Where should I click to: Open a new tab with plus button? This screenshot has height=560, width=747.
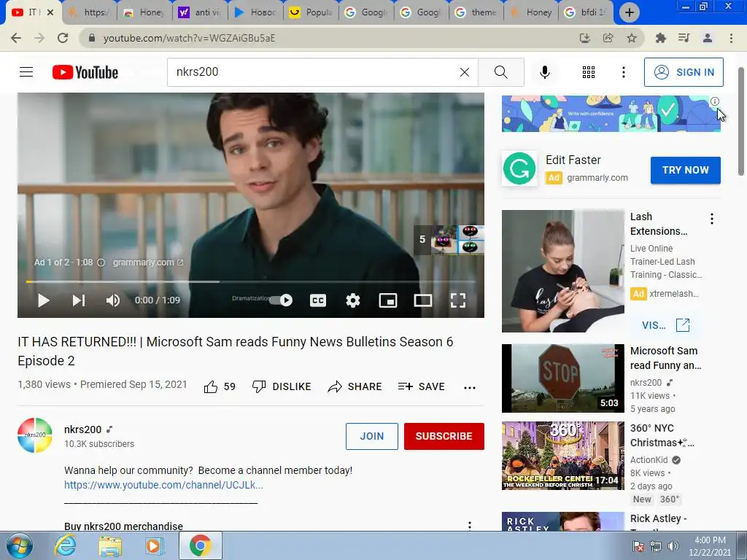coord(630,12)
